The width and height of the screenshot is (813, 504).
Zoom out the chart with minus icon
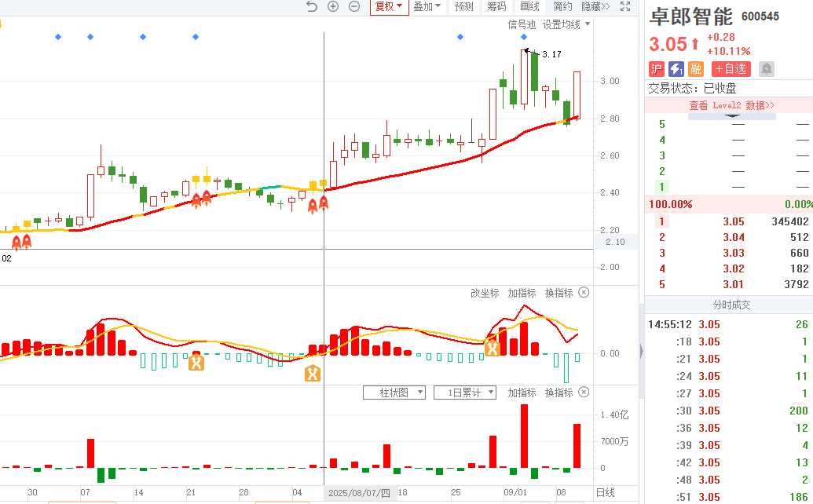pyautogui.click(x=354, y=6)
